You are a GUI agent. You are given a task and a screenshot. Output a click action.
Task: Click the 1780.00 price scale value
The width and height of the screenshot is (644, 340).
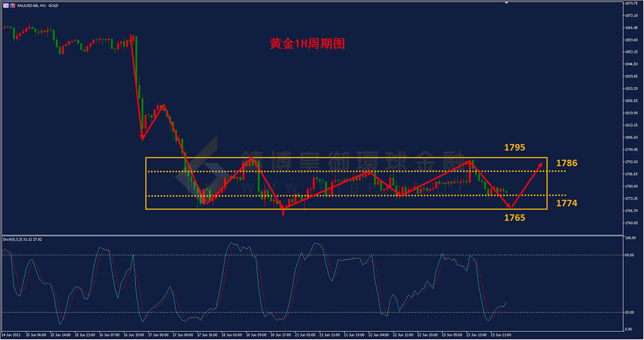[631, 187]
